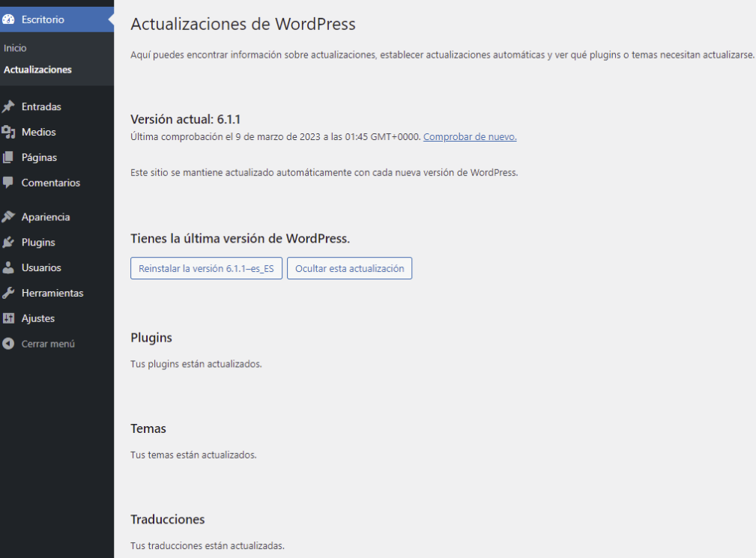Click text Tus plugins están actualizados

(196, 364)
